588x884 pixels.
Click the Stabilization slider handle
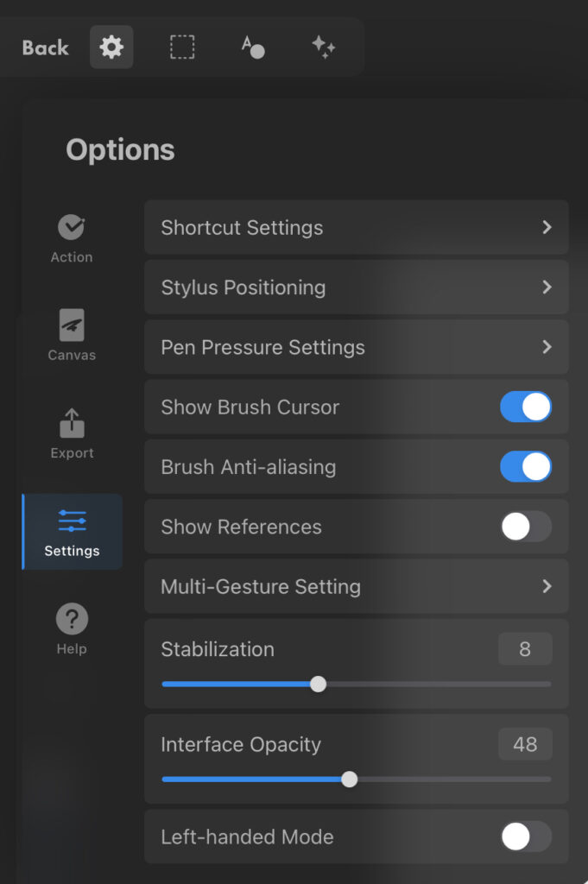pos(319,685)
